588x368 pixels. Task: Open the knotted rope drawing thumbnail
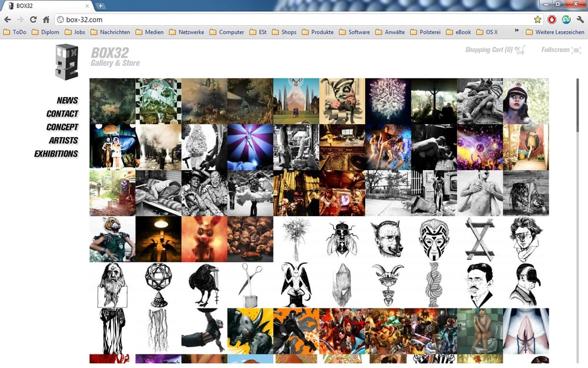pyautogui.click(x=434, y=285)
